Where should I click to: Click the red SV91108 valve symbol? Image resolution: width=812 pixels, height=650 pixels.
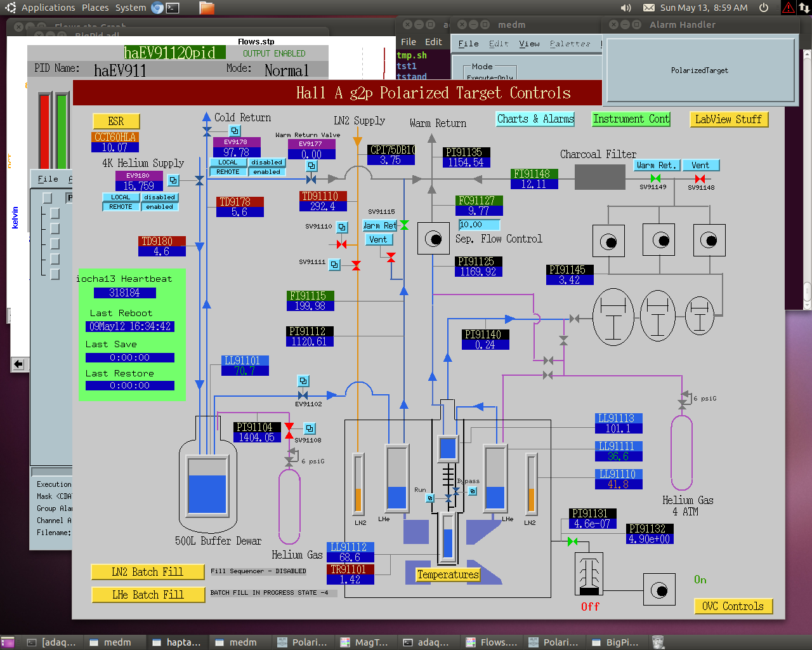[289, 431]
